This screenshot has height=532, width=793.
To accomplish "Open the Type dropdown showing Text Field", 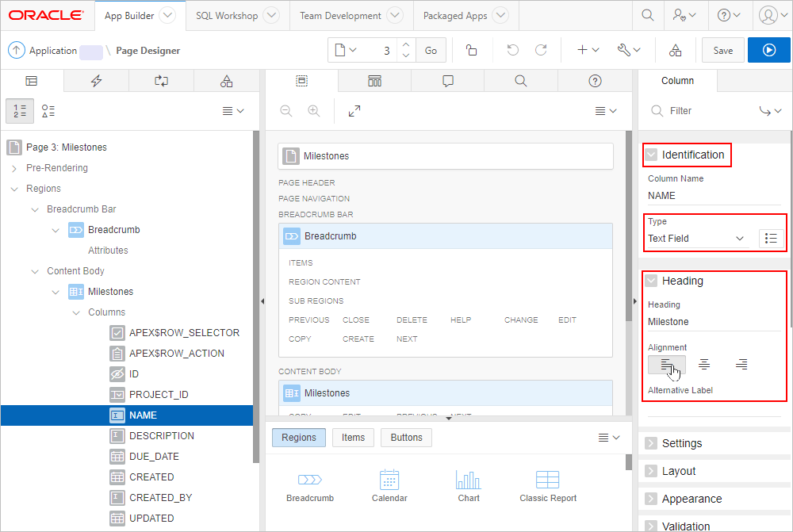I will [696, 238].
